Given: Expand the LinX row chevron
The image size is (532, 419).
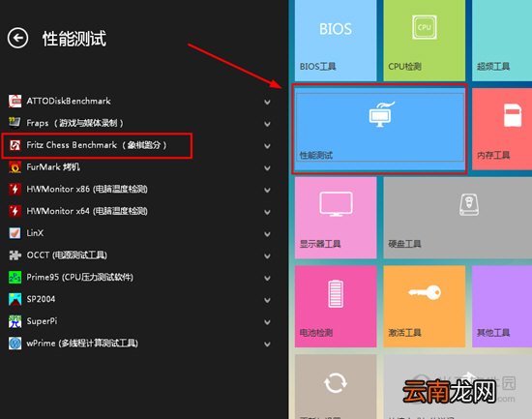Looking at the screenshot, I should (267, 234).
